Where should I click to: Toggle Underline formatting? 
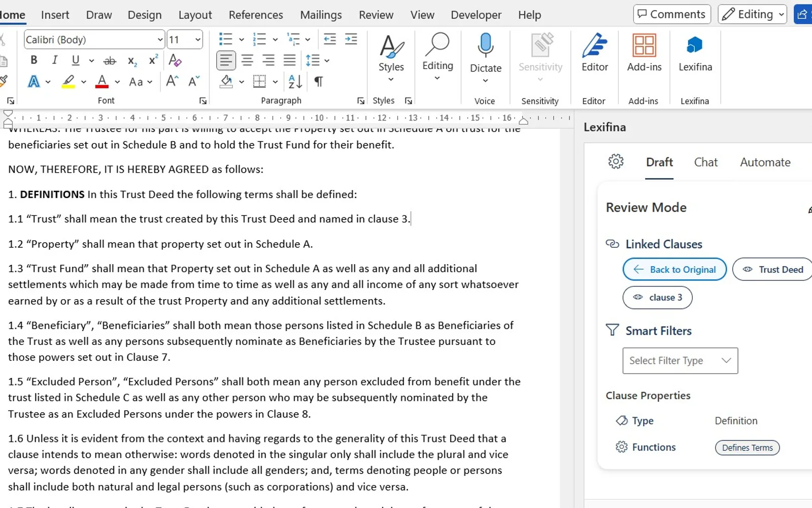pos(76,60)
